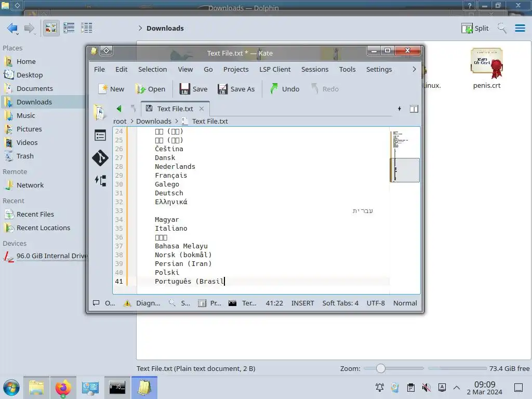The width and height of the screenshot is (532, 399).
Task: Go to previous tab with green arrow
Action: pos(119,109)
